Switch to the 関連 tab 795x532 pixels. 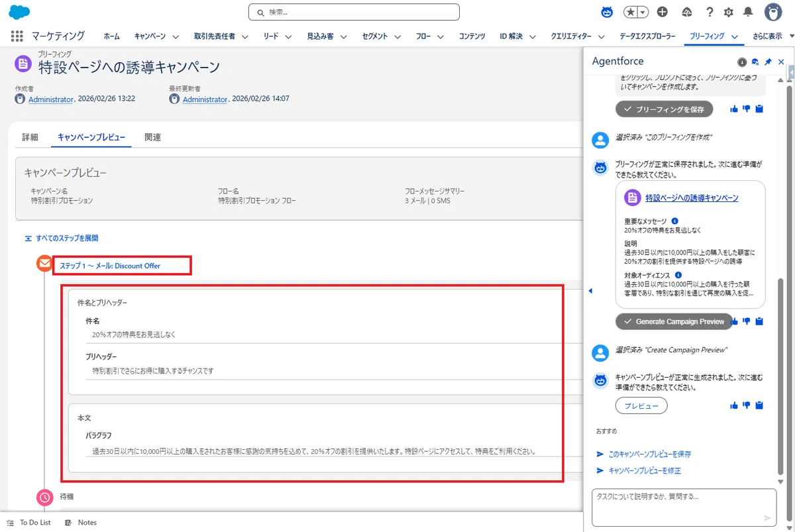pos(153,137)
